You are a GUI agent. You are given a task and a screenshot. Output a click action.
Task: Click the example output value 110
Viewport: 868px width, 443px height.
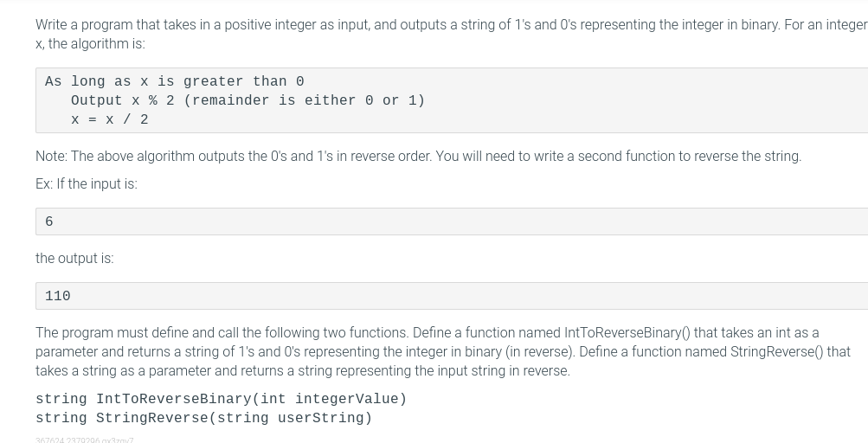tap(58, 296)
